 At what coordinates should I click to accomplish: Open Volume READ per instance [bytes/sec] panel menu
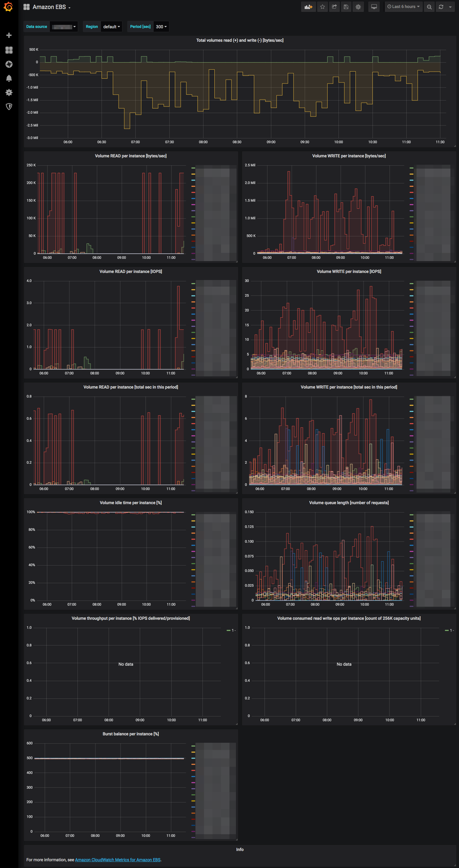coord(130,156)
